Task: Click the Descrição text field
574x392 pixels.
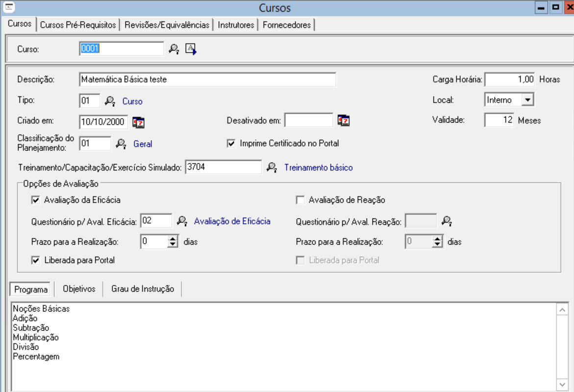Action: click(207, 79)
